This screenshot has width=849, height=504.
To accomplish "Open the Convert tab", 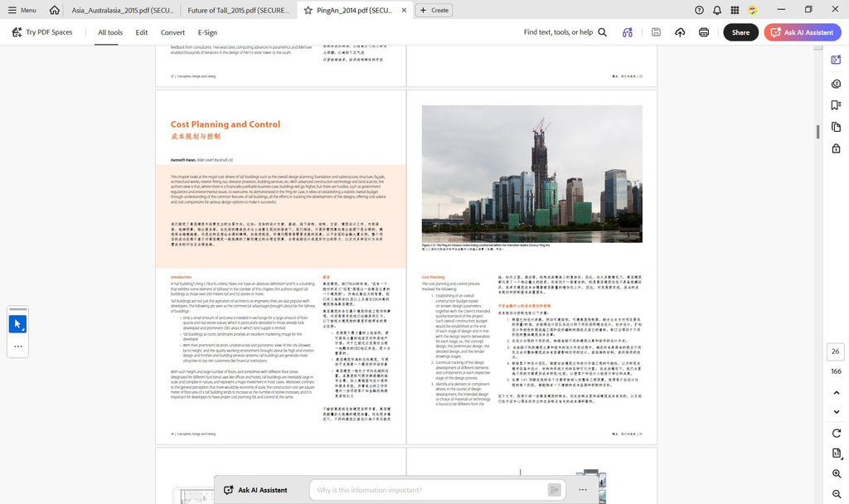I will pos(172,32).
